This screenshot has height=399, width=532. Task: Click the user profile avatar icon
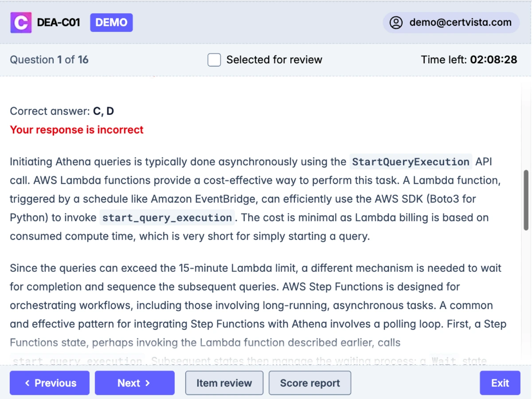[395, 23]
